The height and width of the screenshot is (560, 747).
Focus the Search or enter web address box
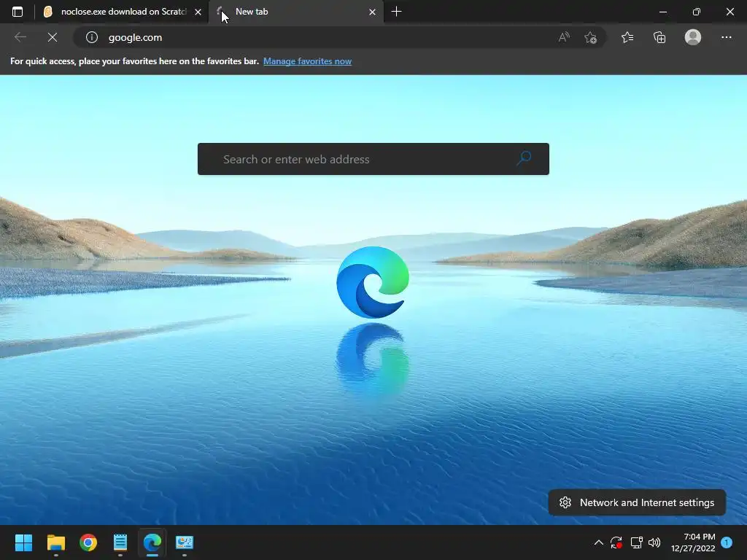point(373,159)
